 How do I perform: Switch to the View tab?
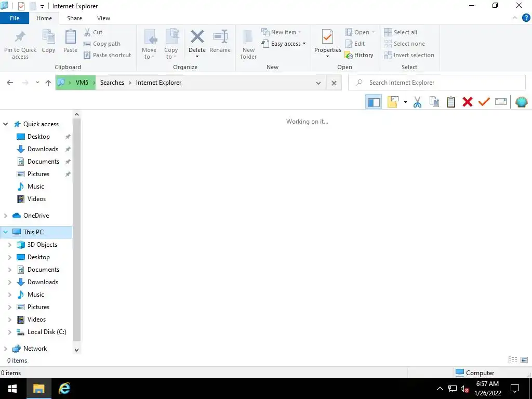(103, 18)
